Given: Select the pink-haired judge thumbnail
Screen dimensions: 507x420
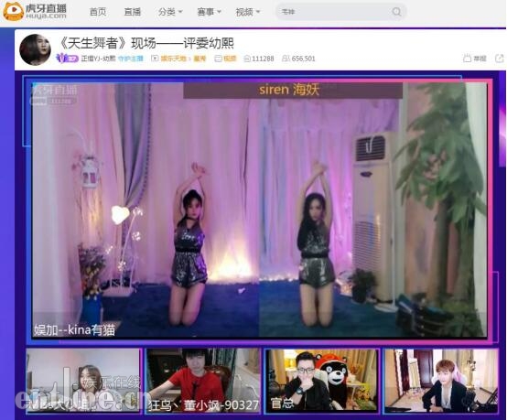Looking at the screenshot, I should 440,381.
